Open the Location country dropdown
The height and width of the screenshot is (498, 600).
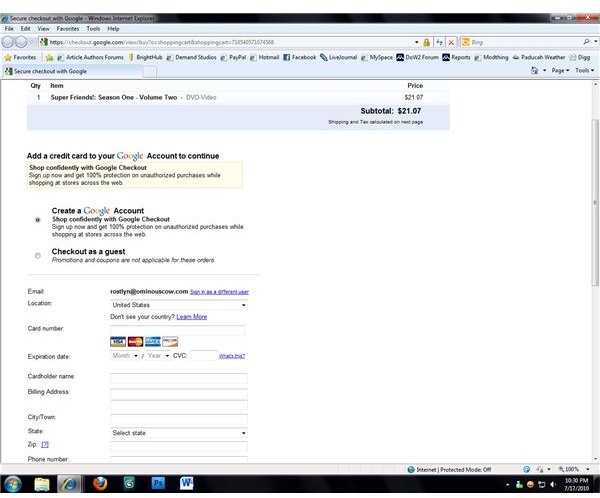179,305
